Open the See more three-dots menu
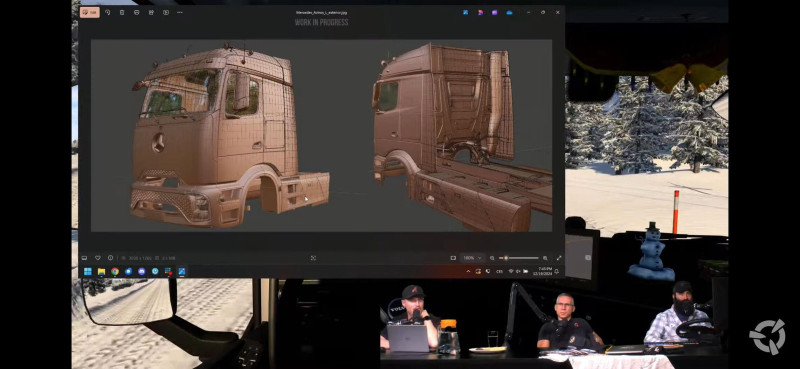 point(180,12)
